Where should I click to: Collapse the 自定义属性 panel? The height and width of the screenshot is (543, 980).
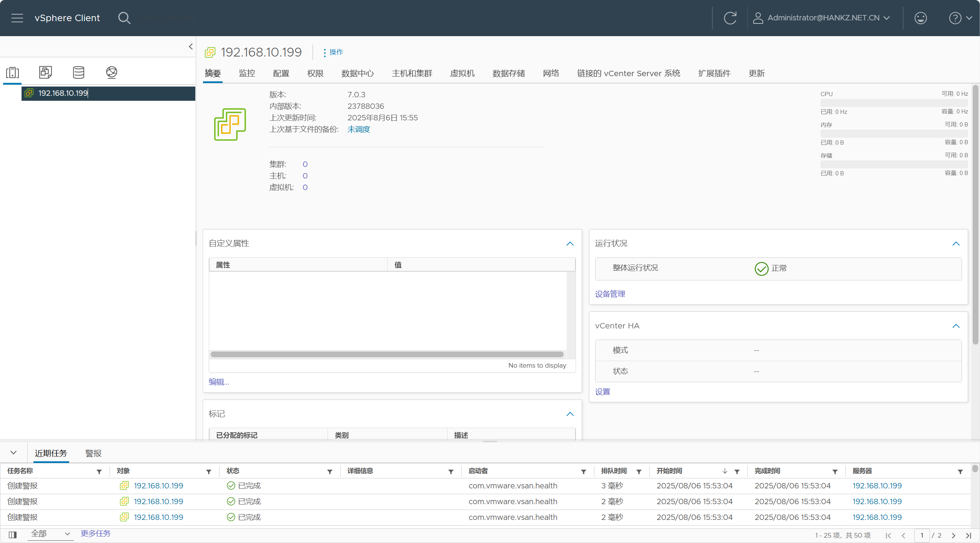pos(570,243)
